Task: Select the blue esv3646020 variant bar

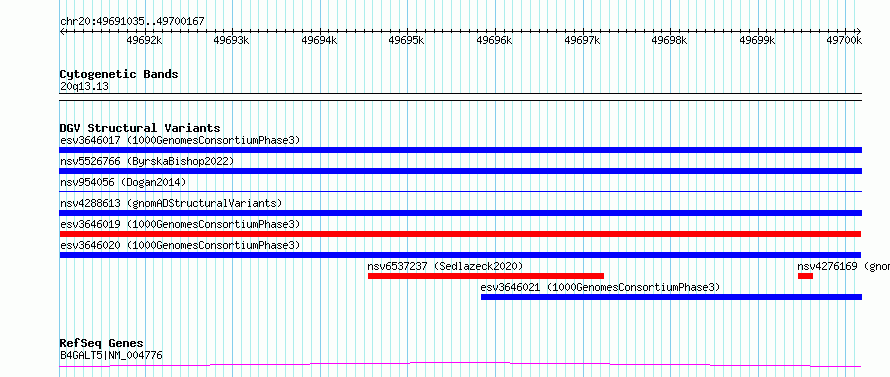Action: 460,255
